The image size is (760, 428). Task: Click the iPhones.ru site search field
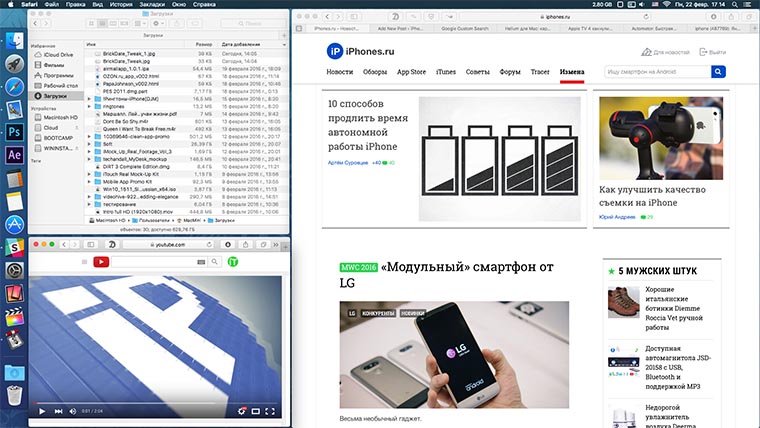657,72
